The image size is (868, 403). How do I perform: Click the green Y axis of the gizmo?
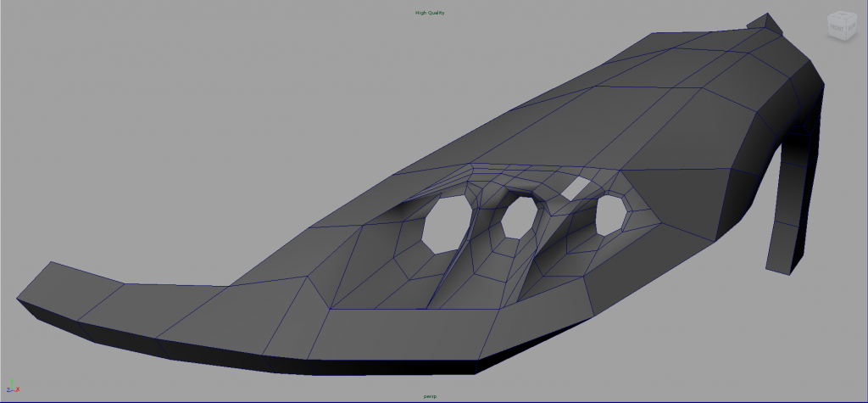click(x=10, y=387)
